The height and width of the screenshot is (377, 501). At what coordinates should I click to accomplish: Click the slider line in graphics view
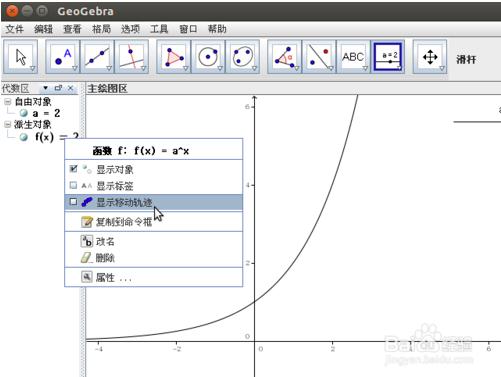pyautogui.click(x=477, y=122)
